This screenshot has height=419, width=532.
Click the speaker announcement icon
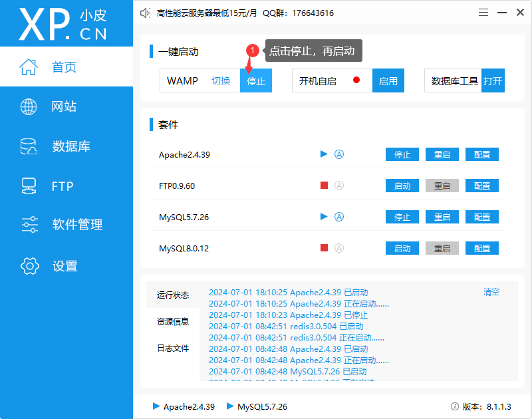point(145,13)
